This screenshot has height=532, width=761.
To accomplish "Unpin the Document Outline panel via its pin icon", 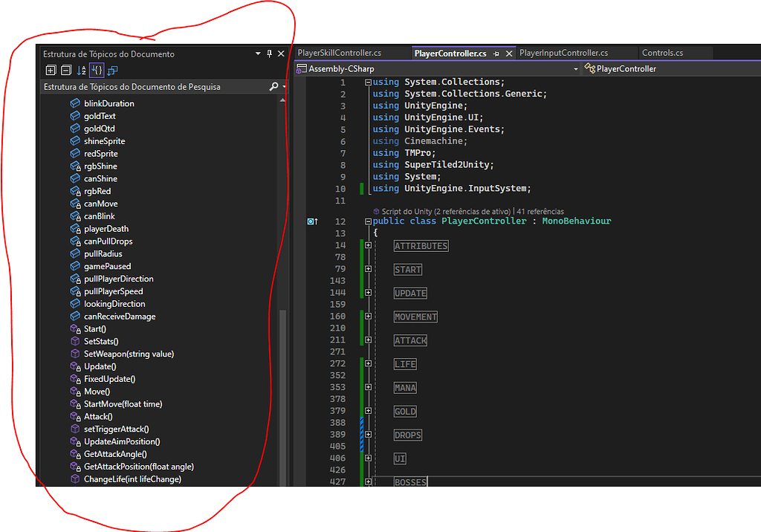I will coord(269,53).
